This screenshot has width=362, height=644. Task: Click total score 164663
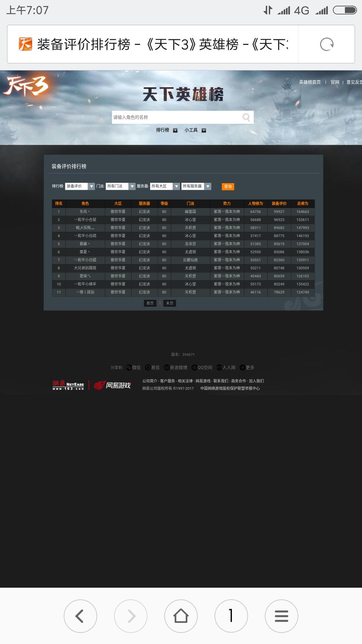pos(303,212)
